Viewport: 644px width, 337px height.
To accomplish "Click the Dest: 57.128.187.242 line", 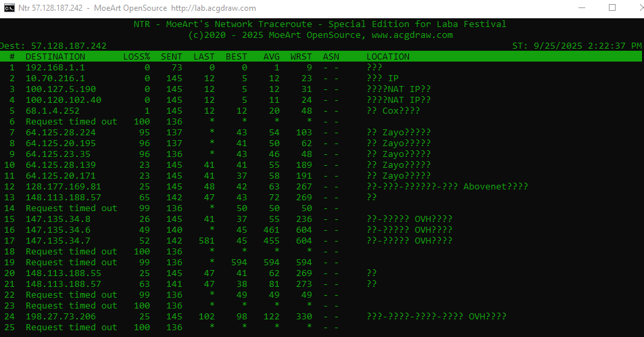I will (54, 45).
